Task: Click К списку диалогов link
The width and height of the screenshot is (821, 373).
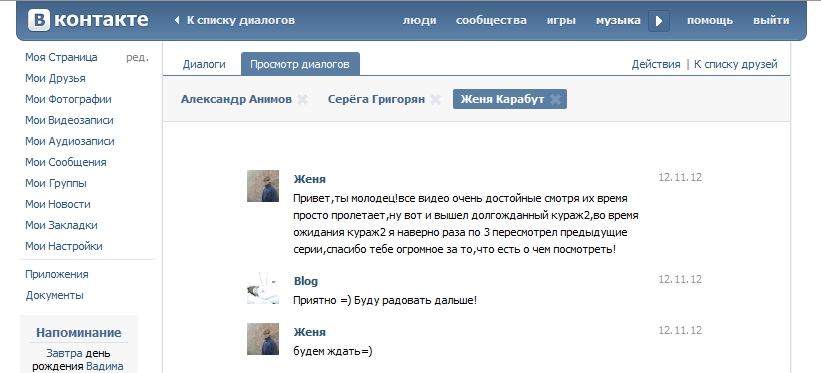Action: point(241,20)
